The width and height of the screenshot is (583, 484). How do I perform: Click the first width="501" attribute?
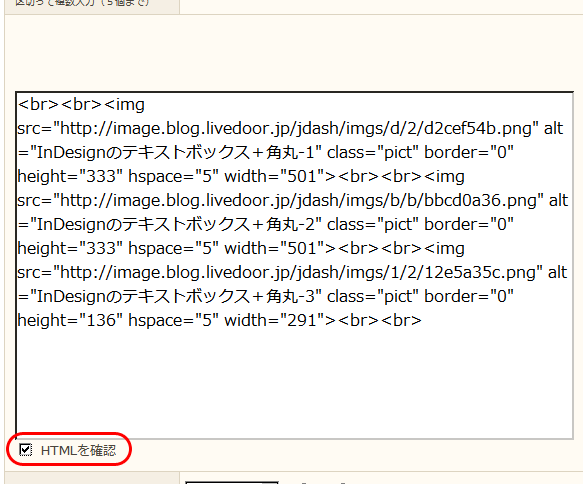pos(274,177)
